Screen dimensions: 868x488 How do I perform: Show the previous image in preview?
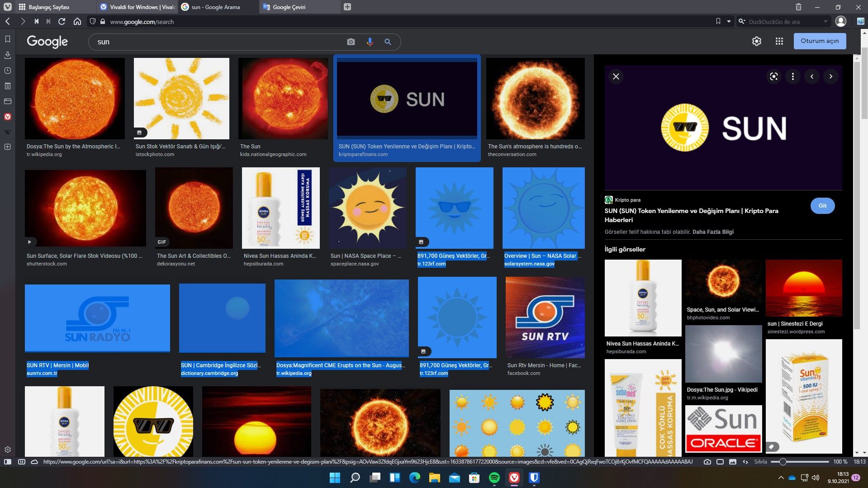812,76
